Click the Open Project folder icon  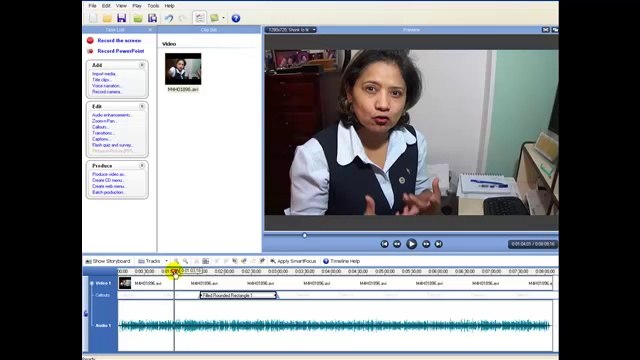[x=107, y=18]
